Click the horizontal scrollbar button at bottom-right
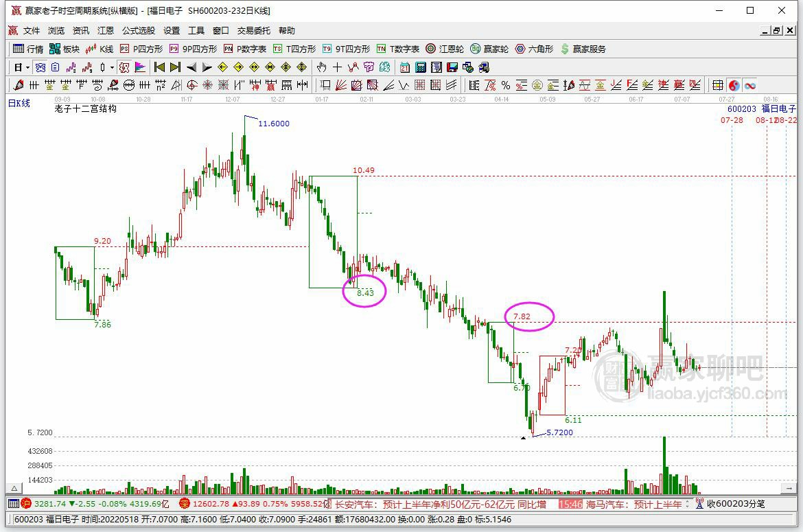Screen dimensions: 803x532 click(789, 488)
